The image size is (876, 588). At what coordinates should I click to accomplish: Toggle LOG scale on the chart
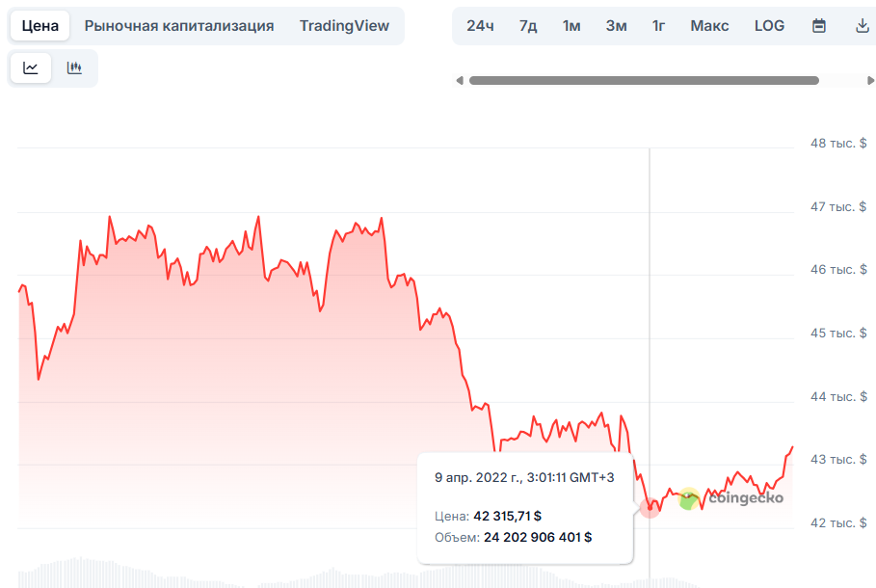click(x=769, y=26)
